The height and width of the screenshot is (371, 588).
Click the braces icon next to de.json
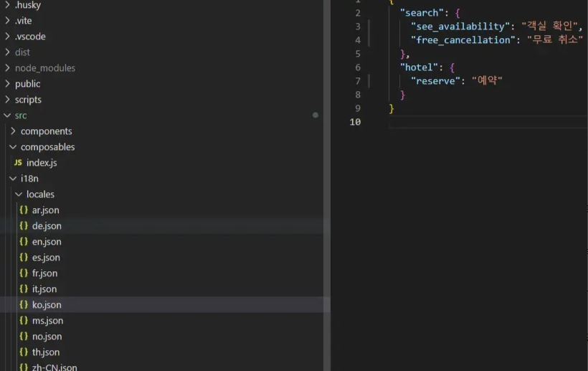[24, 226]
